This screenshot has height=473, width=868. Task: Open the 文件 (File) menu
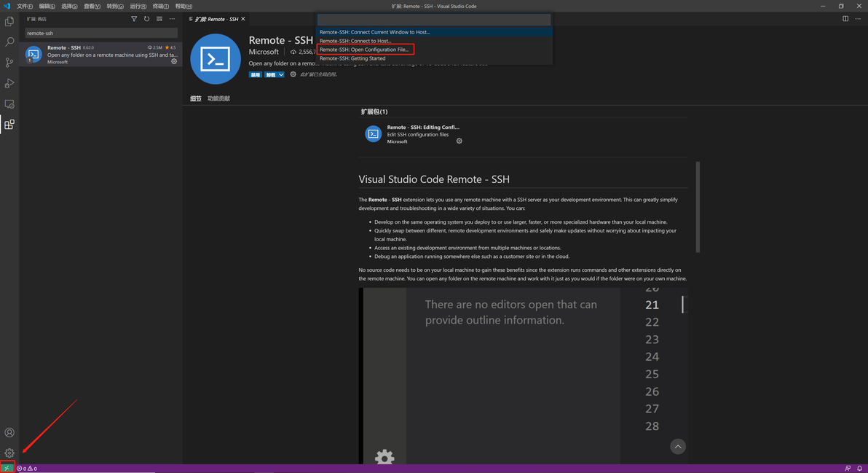click(24, 6)
